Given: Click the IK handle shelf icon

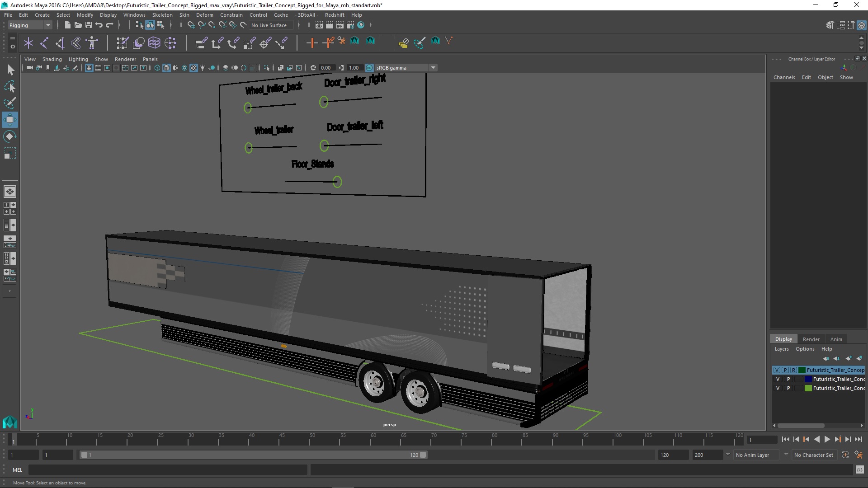Looking at the screenshot, I should coord(60,43).
